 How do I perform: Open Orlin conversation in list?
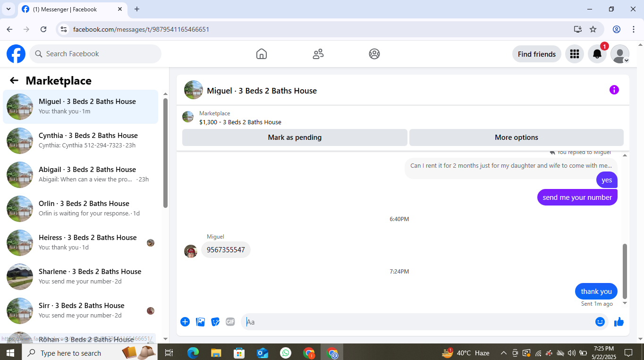(80, 209)
